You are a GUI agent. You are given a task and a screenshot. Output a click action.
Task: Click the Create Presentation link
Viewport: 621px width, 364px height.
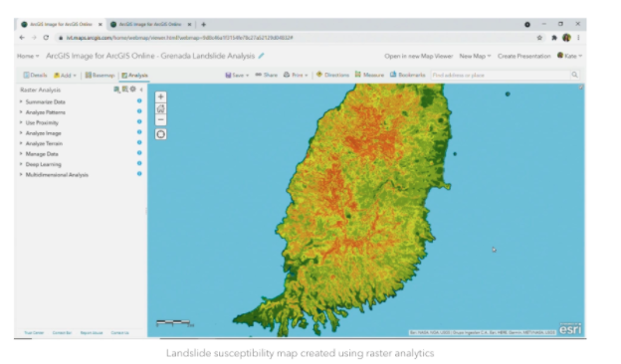[x=523, y=56]
